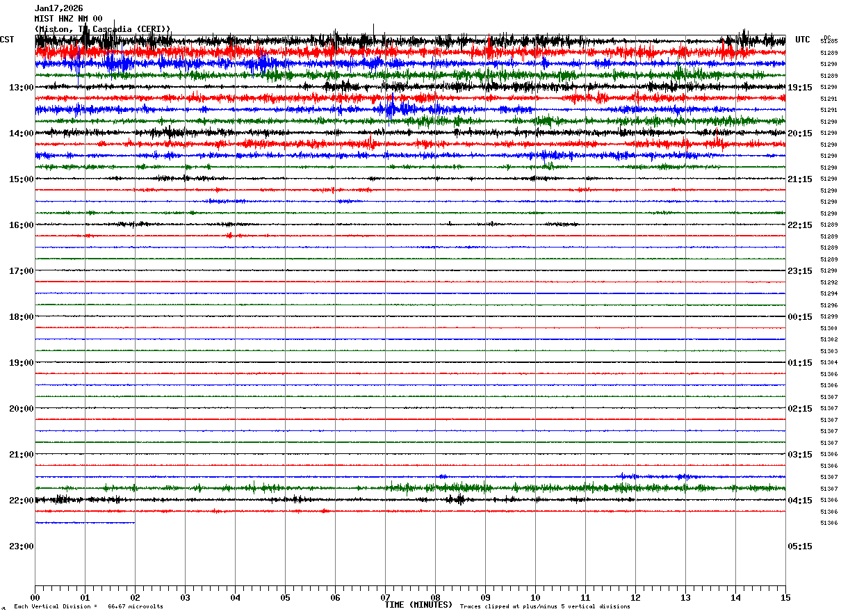Click minute tick 12 on the time axis
This screenshot has width=841, height=616.
635,598
